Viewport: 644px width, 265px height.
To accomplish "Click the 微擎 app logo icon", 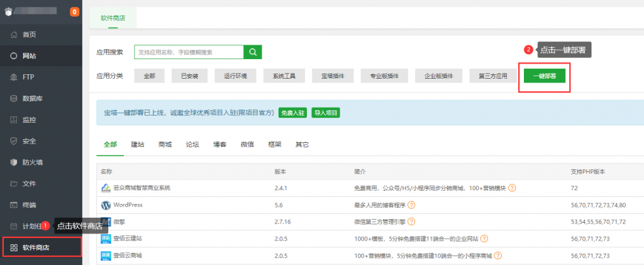I will (x=106, y=222).
